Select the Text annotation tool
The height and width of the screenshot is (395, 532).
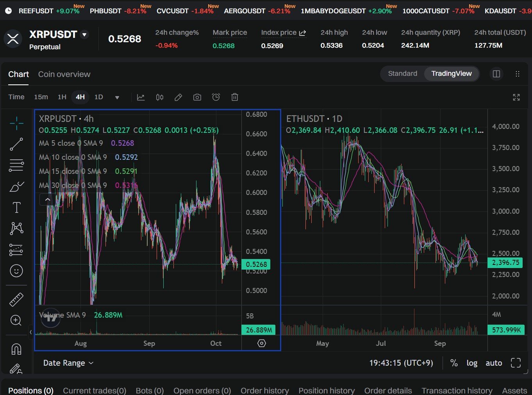pos(16,207)
